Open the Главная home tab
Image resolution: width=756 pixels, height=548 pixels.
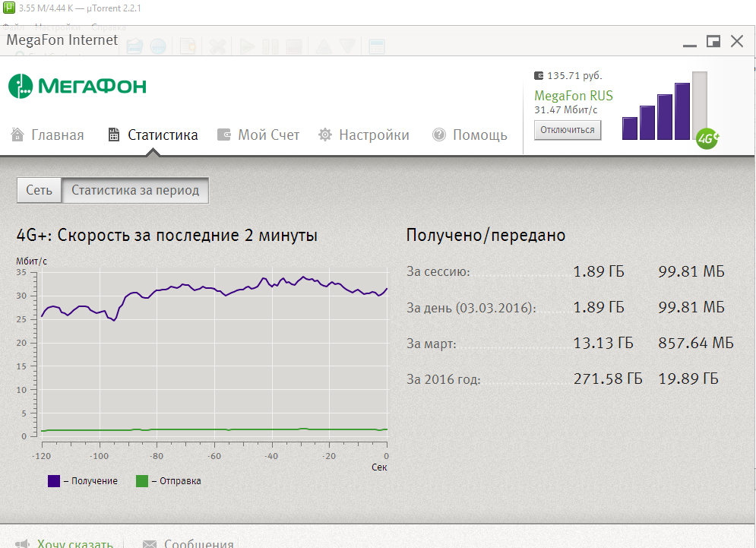pyautogui.click(x=47, y=135)
